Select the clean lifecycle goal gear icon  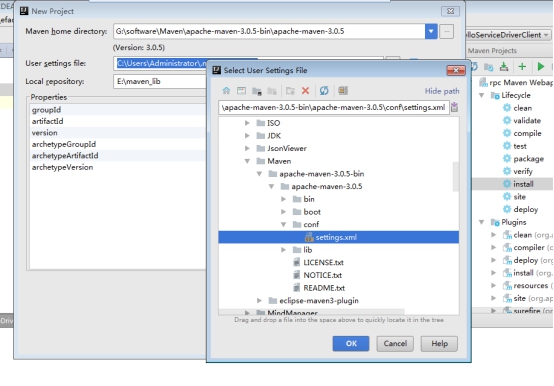507,108
